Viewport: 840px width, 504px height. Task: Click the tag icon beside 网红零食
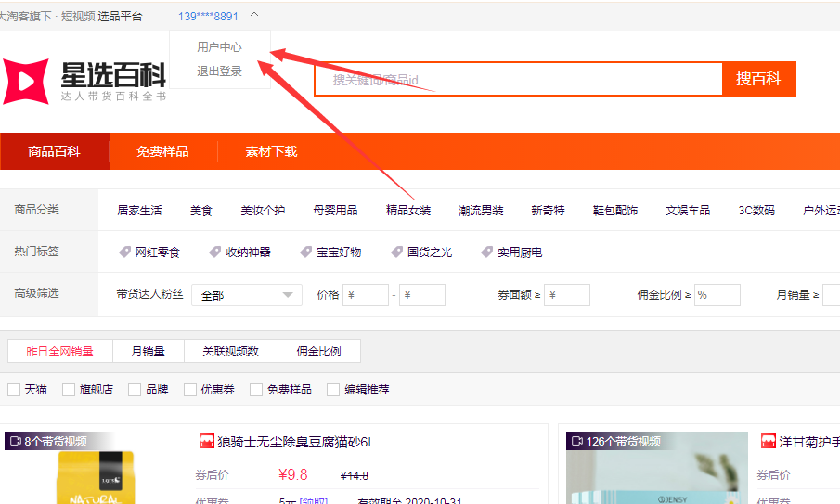[124, 252]
